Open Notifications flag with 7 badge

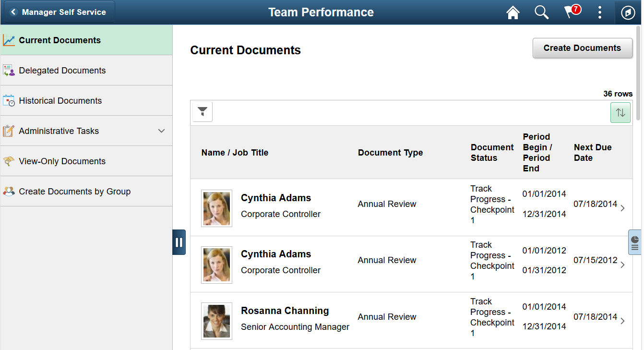pyautogui.click(x=572, y=12)
